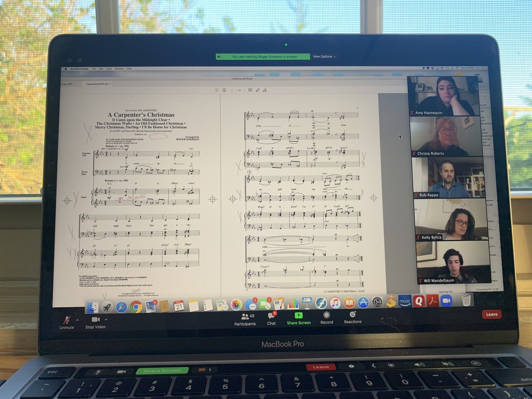Open blue Zoom icon in Dock

pos(446,300)
